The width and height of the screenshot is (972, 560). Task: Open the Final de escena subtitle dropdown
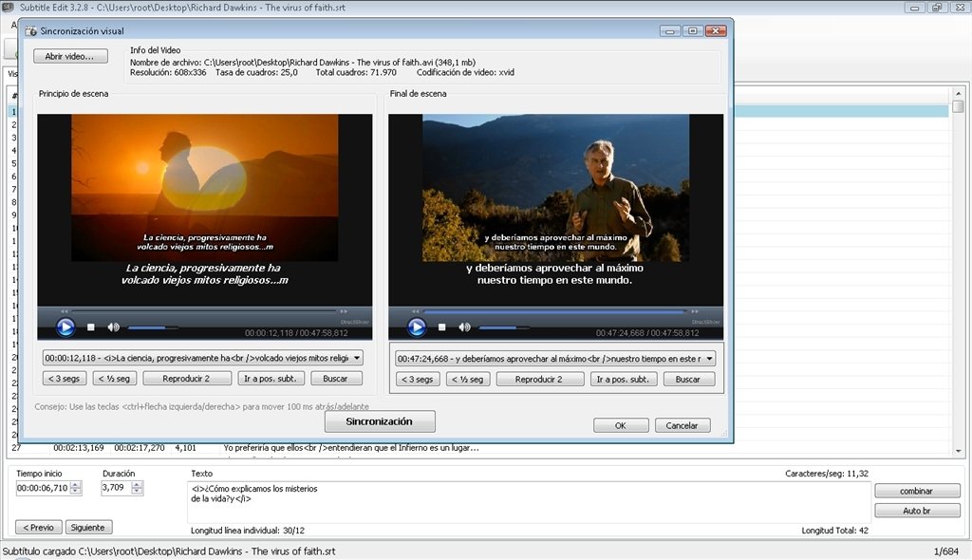(709, 359)
